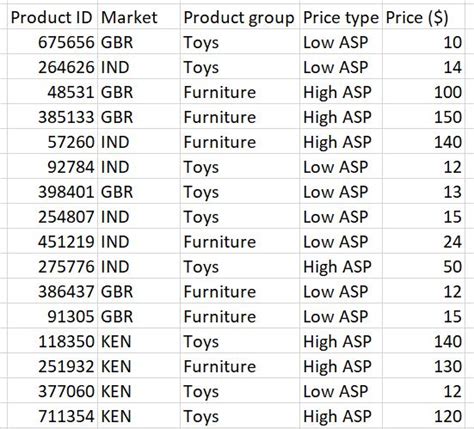474x429 pixels.
Task: Click cell with product ID 451219
Action: tap(52, 242)
